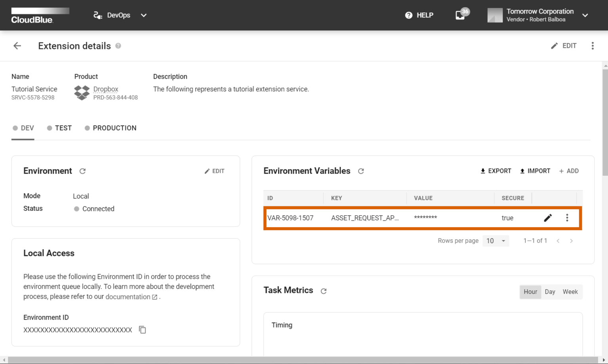Go to next page of variables
This screenshot has height=364, width=608.
[571, 241]
